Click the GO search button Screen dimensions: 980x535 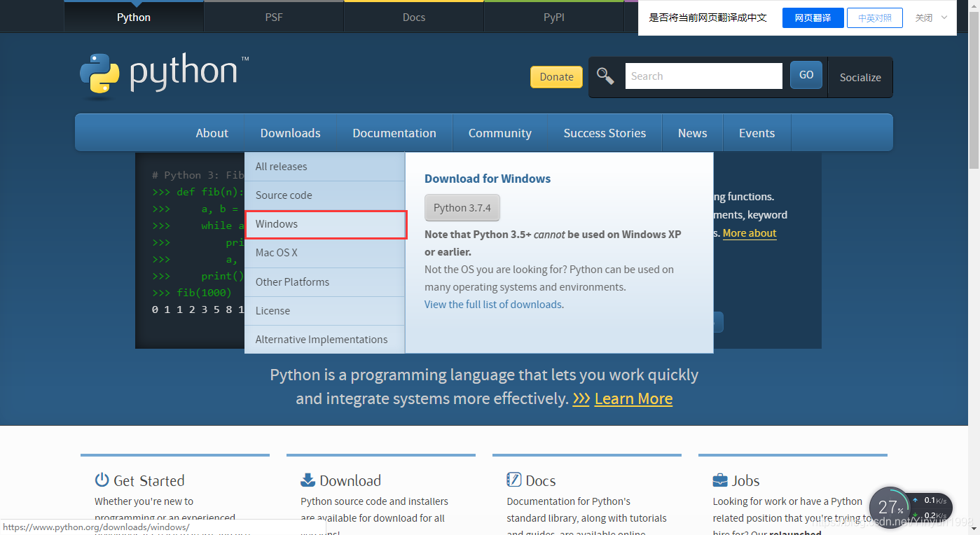806,75
